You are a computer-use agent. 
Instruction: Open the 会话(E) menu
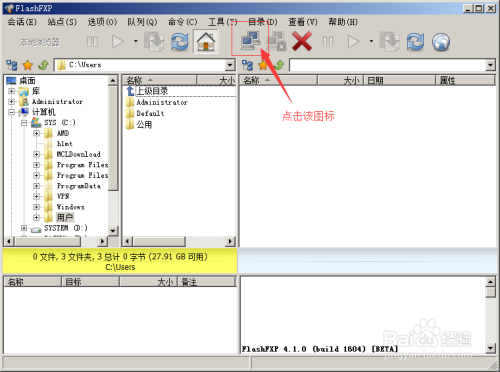click(x=22, y=22)
